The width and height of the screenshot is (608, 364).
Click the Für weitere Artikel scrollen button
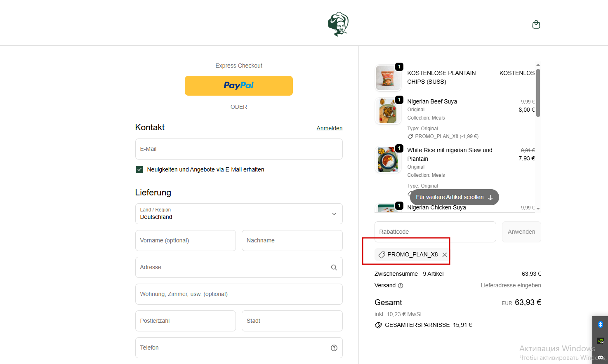pos(454,197)
